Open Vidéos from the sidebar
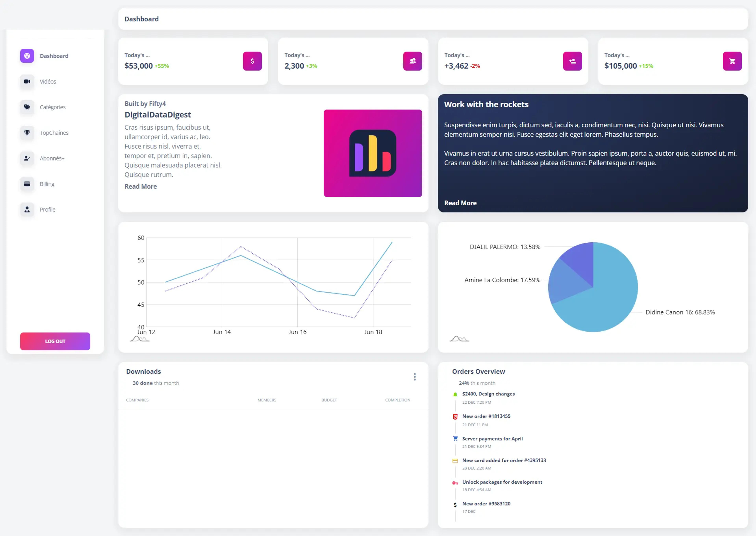 pyautogui.click(x=47, y=82)
